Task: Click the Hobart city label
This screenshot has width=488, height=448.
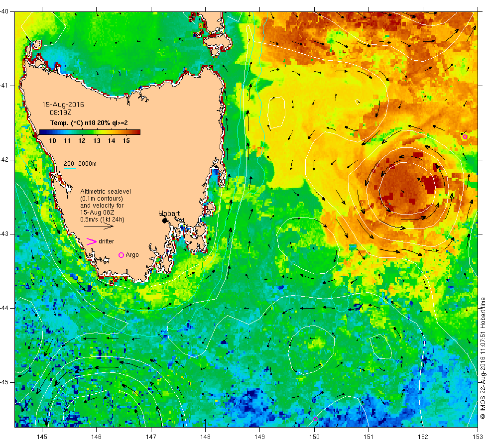Action: [169, 214]
